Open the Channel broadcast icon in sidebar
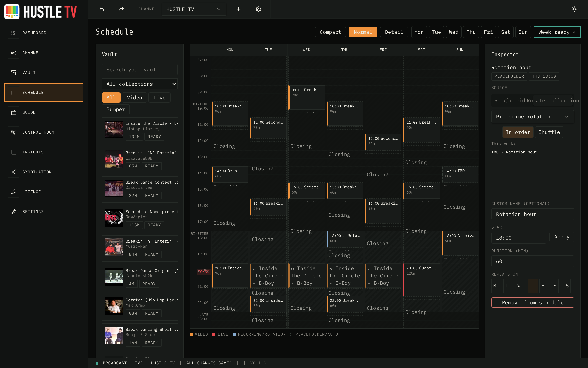Viewport: 588px width, 368px height. pyautogui.click(x=14, y=53)
